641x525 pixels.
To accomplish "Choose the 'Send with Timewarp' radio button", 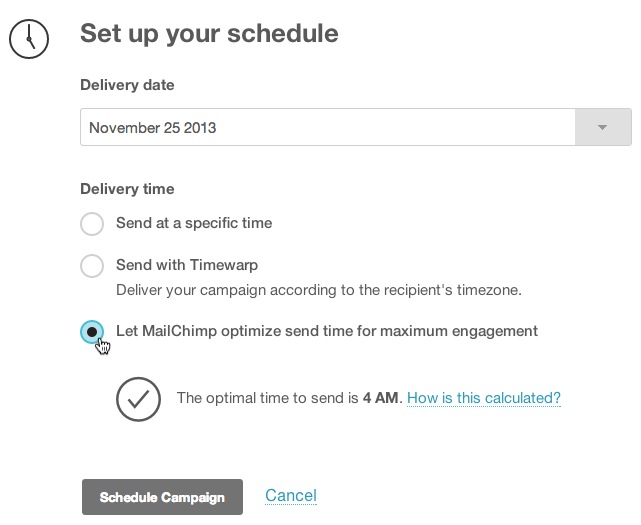I will tap(92, 266).
